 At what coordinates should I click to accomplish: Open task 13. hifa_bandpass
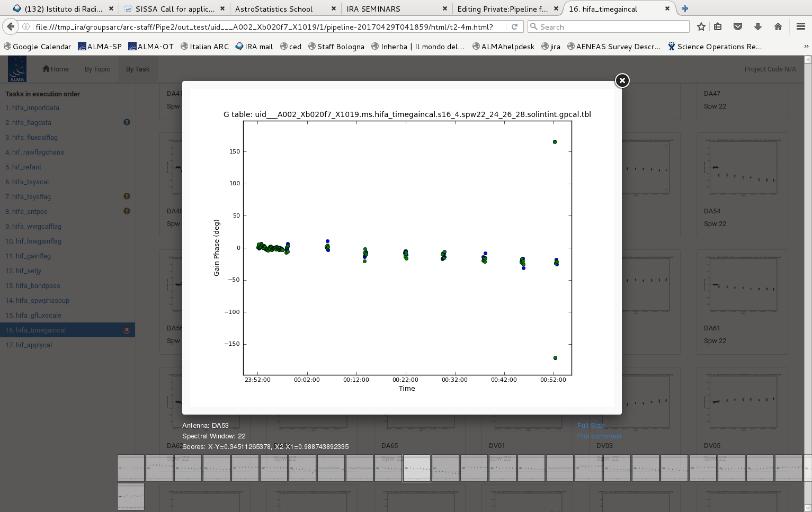click(33, 285)
